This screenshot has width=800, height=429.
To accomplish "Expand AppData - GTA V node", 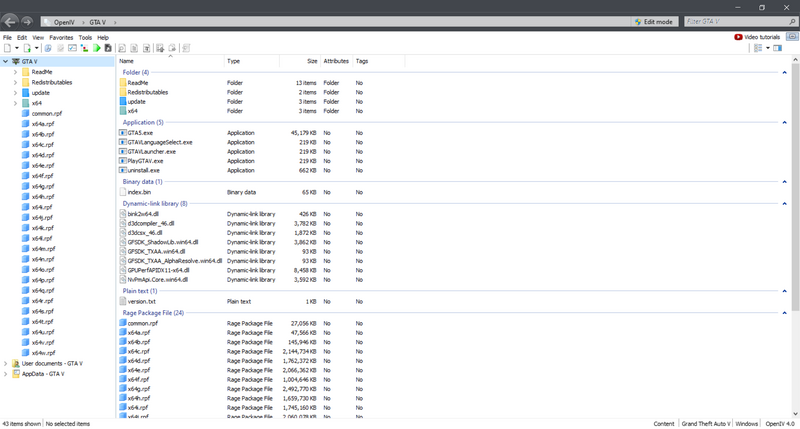I will [6, 374].
